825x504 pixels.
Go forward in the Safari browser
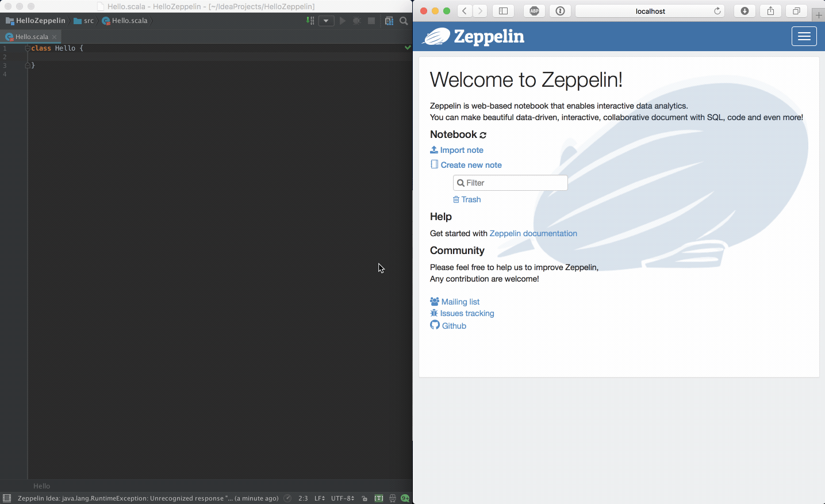coord(480,11)
